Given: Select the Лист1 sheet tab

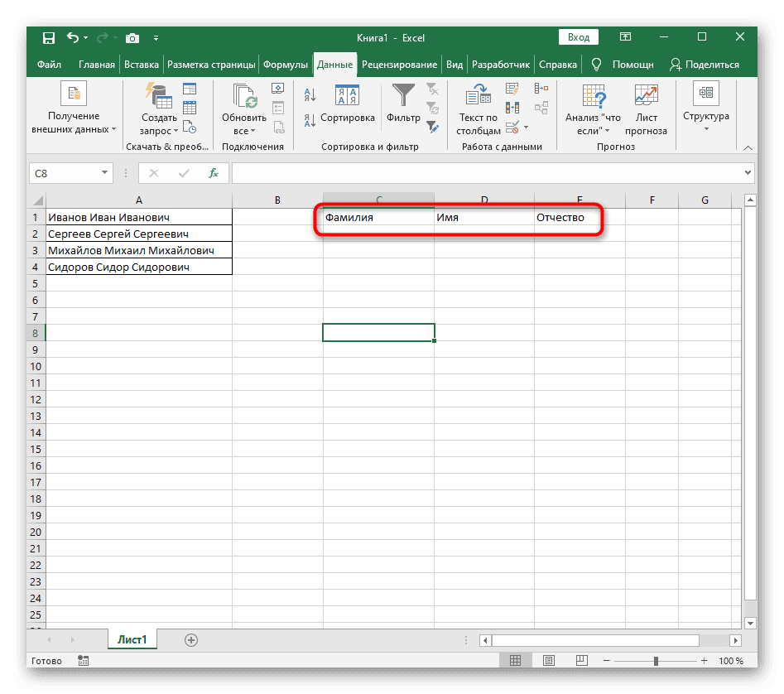Looking at the screenshot, I should click(132, 639).
